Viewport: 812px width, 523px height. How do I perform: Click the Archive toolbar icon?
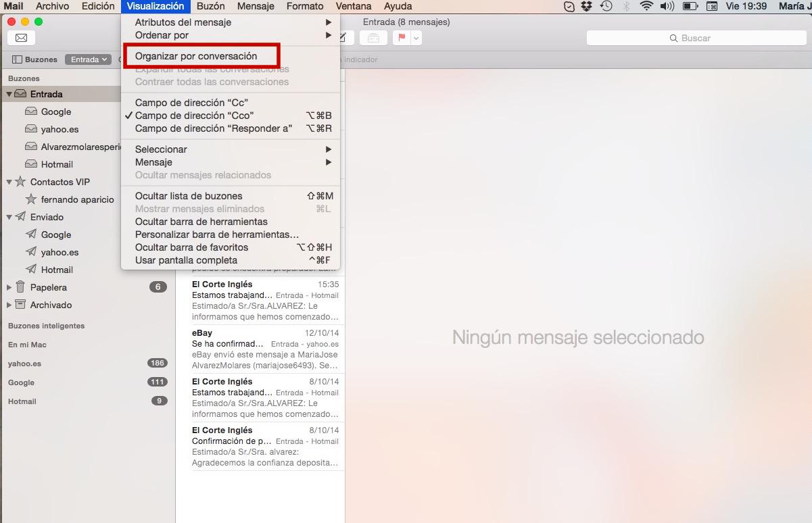pos(373,38)
